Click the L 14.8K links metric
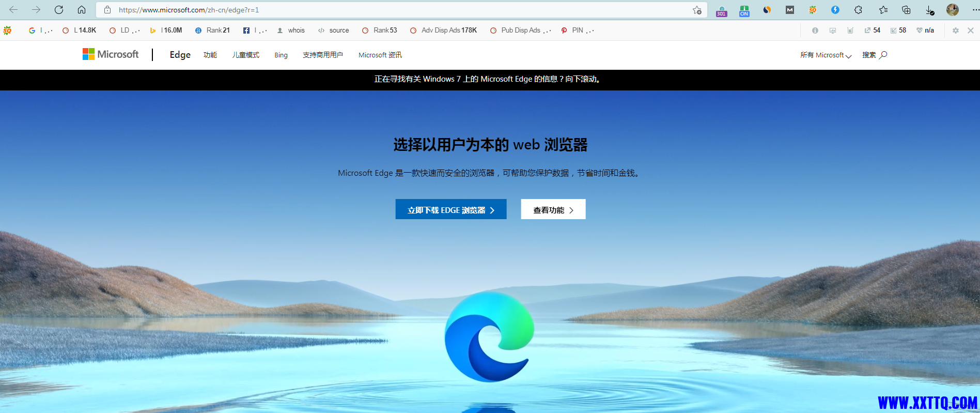This screenshot has width=980, height=413. 80,30
